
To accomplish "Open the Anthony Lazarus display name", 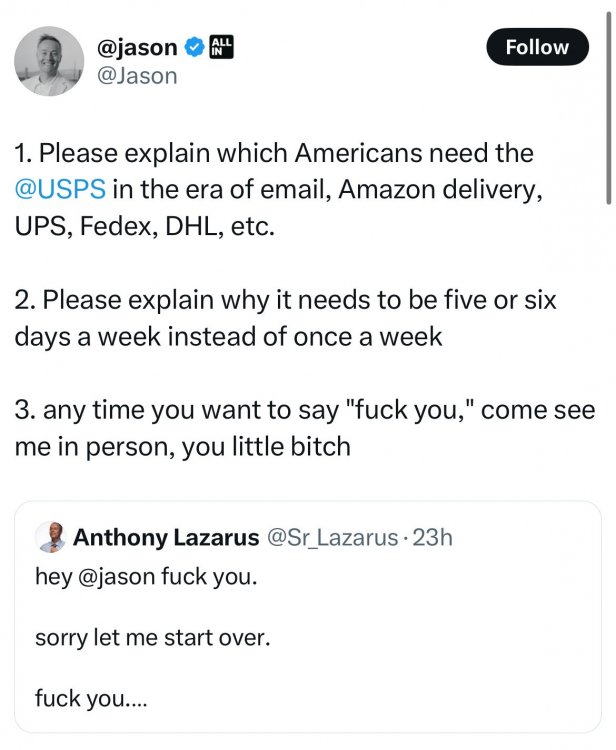I will point(166,538).
